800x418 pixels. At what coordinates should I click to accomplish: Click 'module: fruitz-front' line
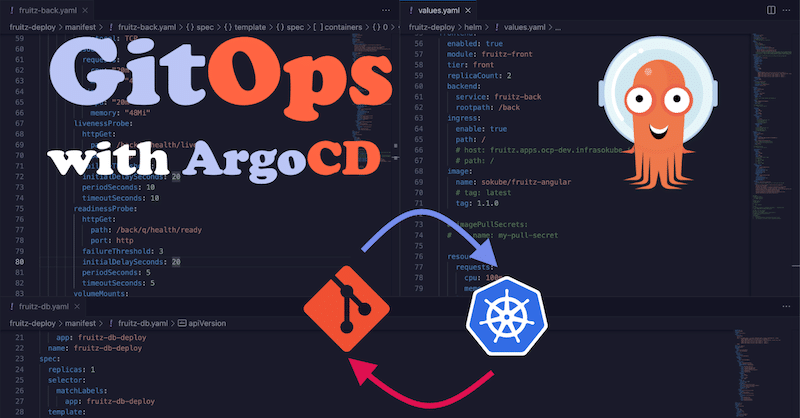(x=489, y=54)
